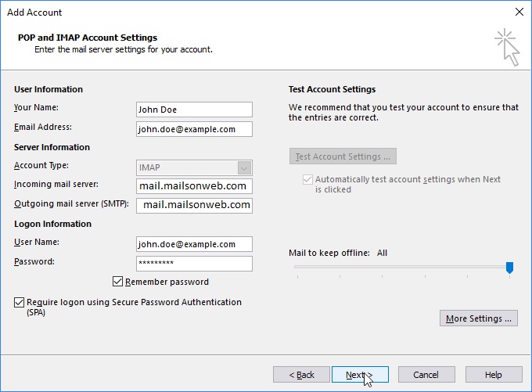Cancel the account setup

pyautogui.click(x=426, y=375)
